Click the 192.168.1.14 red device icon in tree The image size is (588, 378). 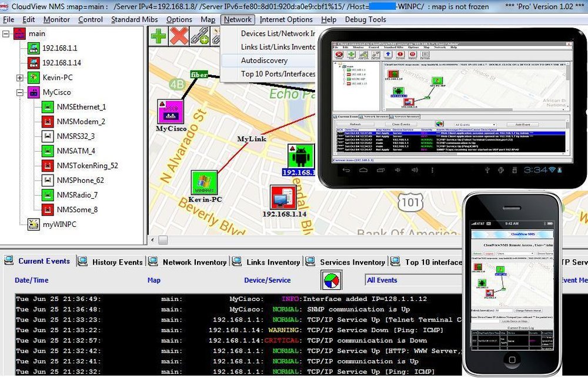[34, 63]
